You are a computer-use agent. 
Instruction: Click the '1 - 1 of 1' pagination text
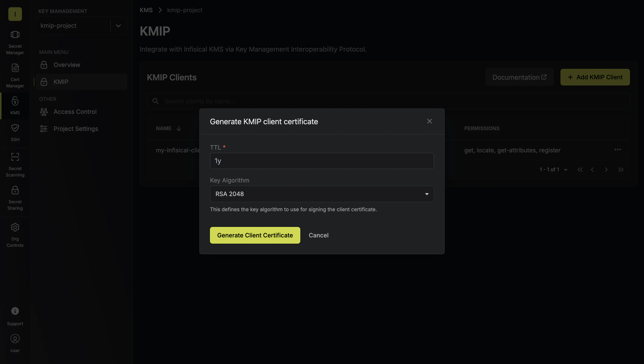point(549,170)
